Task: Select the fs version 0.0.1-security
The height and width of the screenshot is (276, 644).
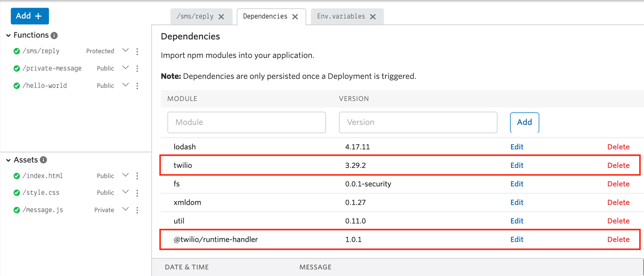Action: click(368, 184)
